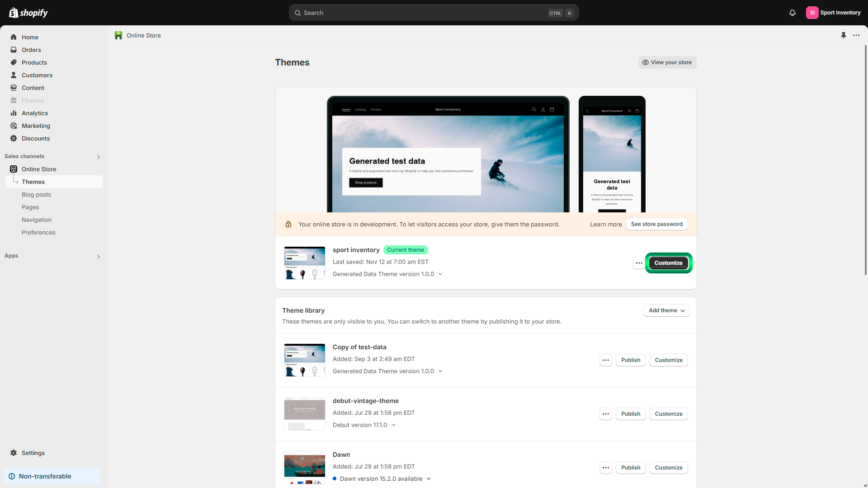This screenshot has height=488, width=868.
Task: Expand Dawn version 15.2.0 available dropdown
Action: point(428,479)
